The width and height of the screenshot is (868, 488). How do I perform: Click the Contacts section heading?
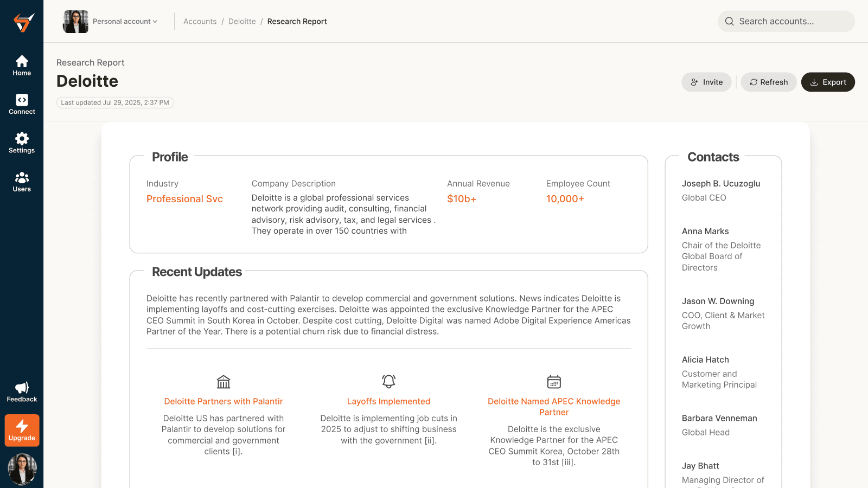pos(713,157)
